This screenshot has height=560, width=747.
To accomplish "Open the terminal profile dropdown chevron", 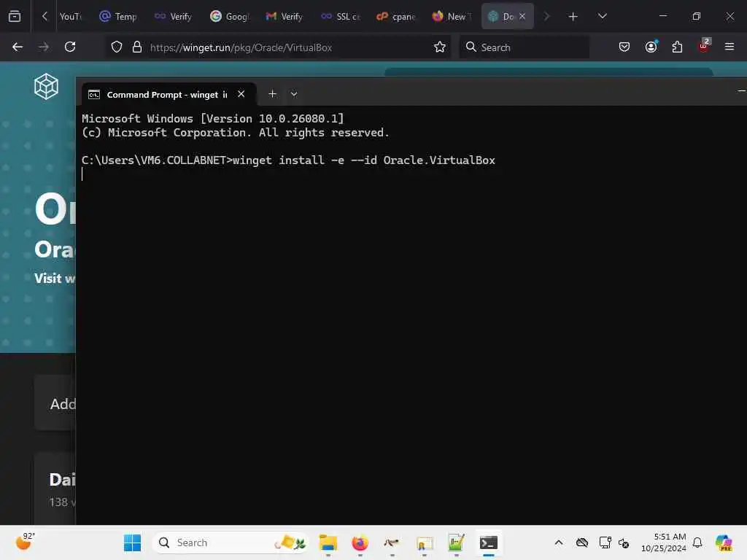I will click(294, 94).
